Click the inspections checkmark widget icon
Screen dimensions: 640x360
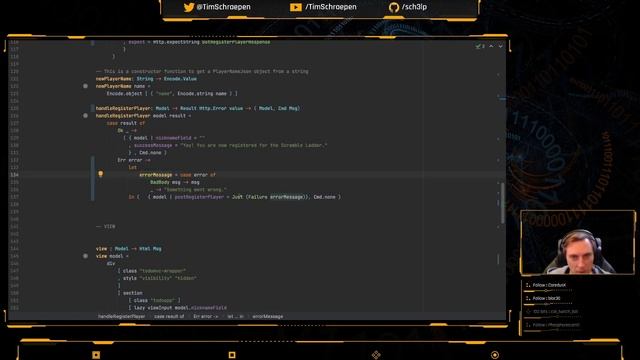478,46
